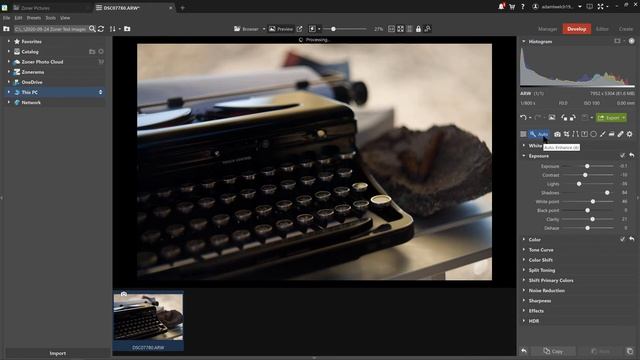Open the Edit menu
This screenshot has width=640, height=360.
pos(18,18)
